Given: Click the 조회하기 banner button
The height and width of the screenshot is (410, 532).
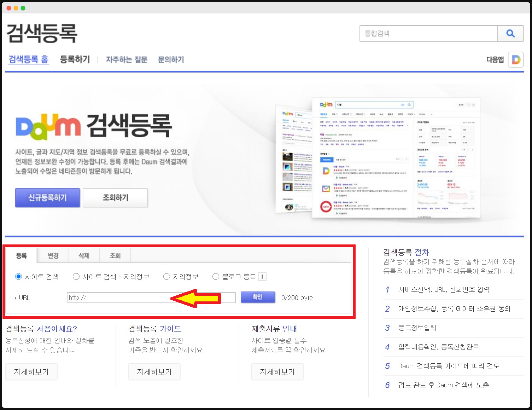Looking at the screenshot, I should (115, 198).
